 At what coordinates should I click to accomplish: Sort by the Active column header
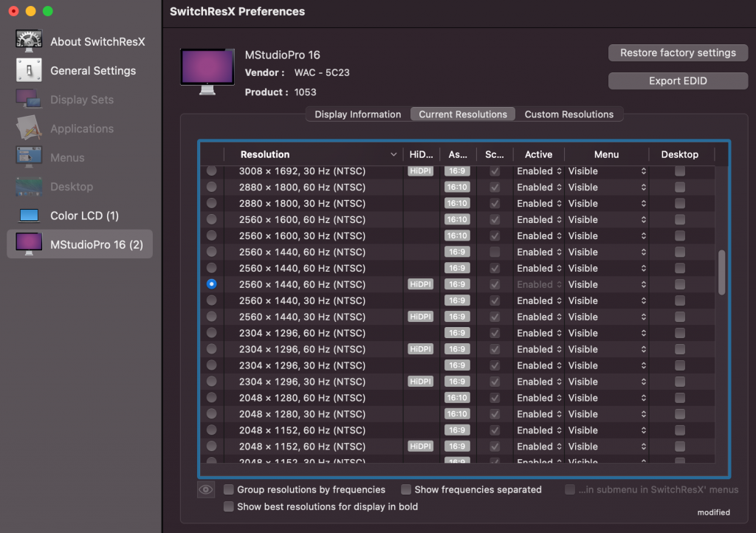click(x=538, y=154)
